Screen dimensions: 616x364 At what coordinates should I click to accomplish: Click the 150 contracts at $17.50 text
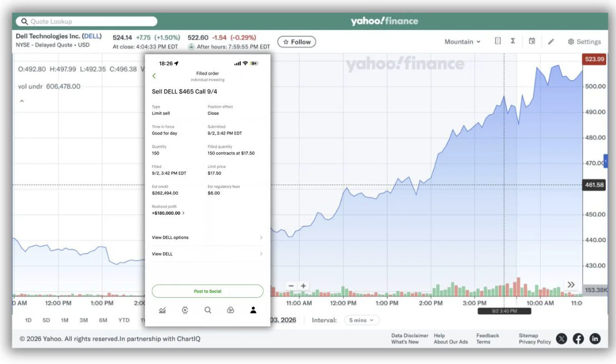point(231,154)
